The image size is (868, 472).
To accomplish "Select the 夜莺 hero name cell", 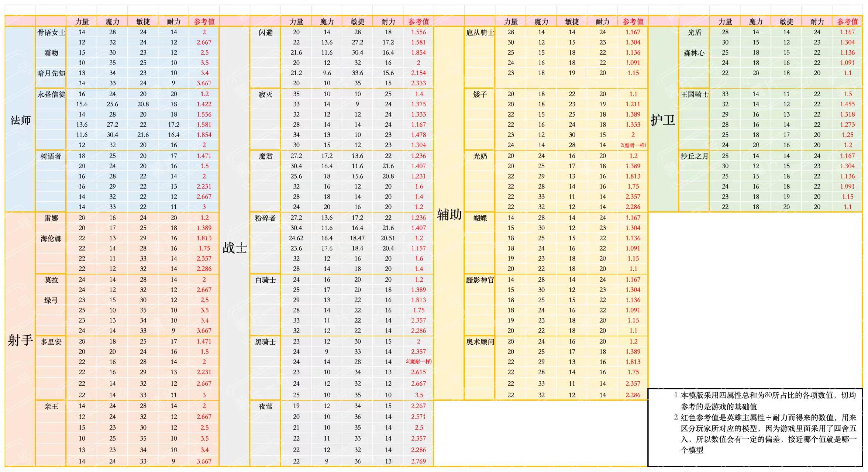I will point(265,406).
